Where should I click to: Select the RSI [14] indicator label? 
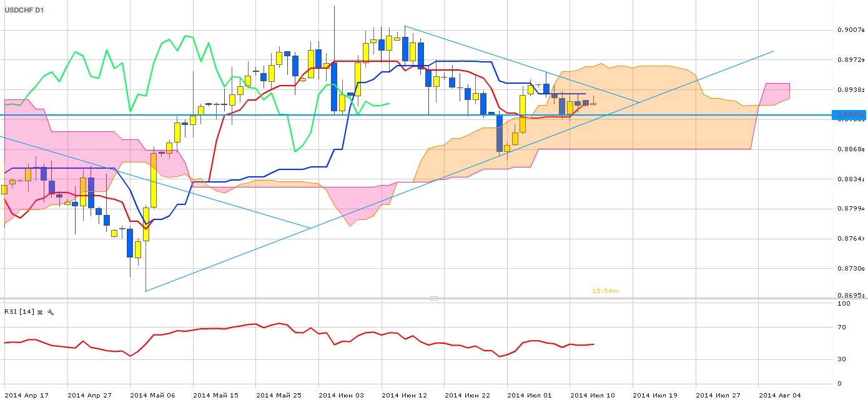click(x=19, y=311)
